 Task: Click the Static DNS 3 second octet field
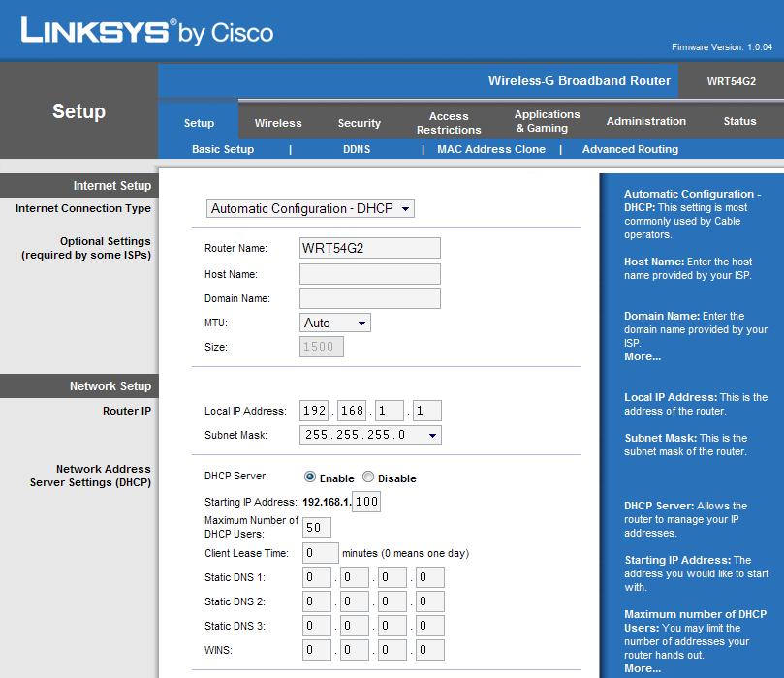(x=355, y=626)
